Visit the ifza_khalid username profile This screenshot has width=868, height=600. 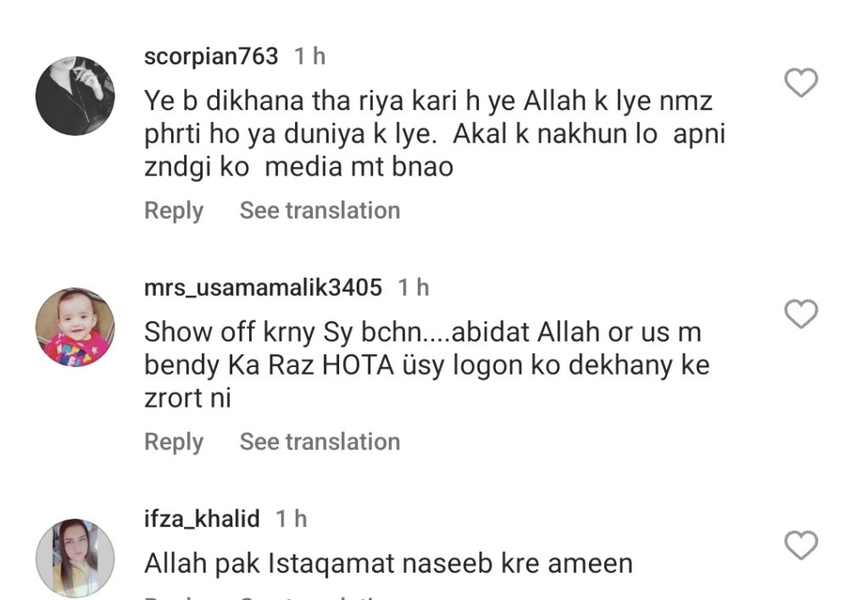(x=202, y=519)
